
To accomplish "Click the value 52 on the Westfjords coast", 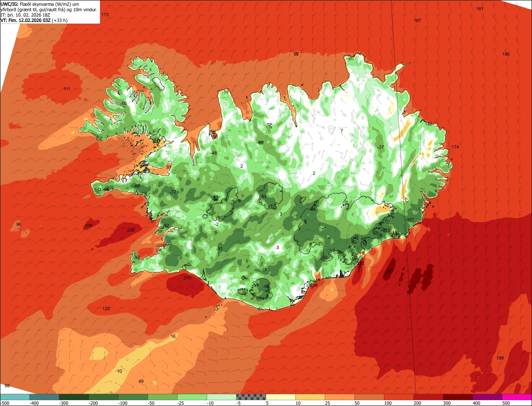I will [x=99, y=138].
